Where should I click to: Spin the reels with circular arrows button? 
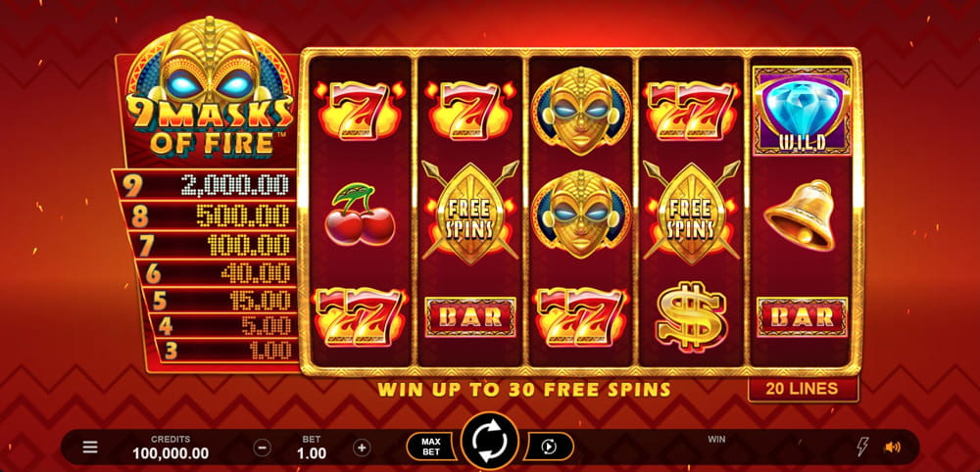[489, 441]
